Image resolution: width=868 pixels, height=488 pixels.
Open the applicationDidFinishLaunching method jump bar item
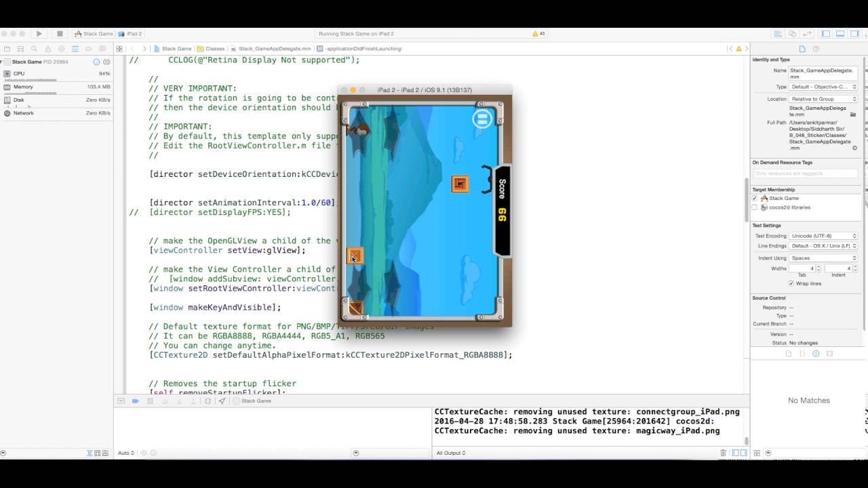[360, 49]
